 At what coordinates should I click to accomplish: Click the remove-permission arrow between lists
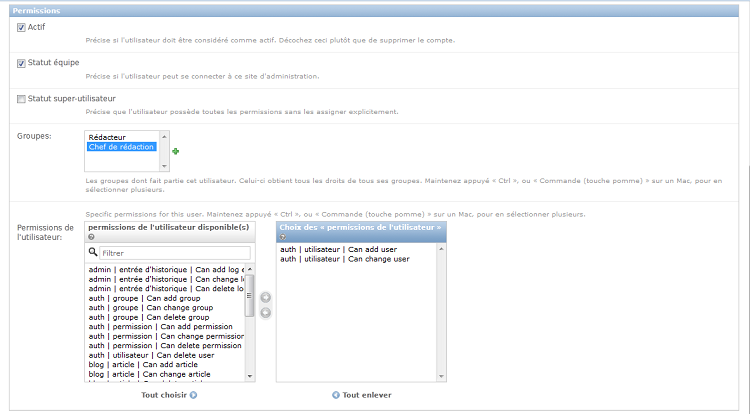pyautogui.click(x=265, y=313)
